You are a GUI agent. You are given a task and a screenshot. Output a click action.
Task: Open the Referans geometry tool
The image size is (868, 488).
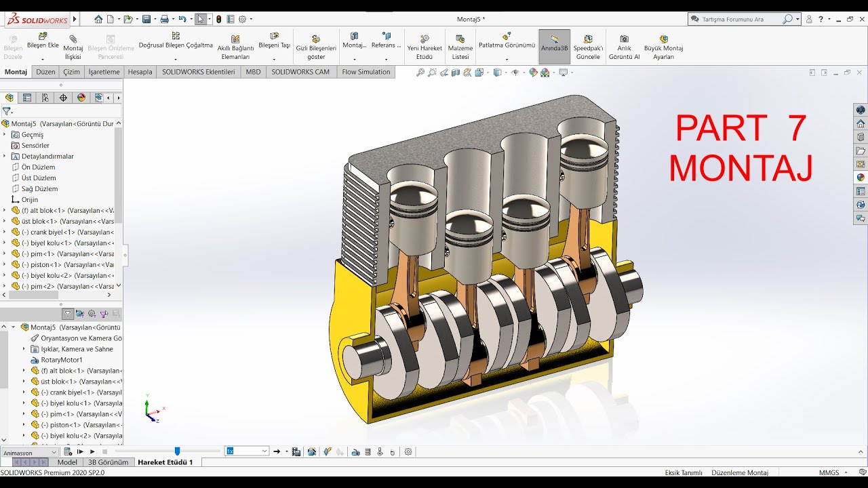click(x=386, y=42)
